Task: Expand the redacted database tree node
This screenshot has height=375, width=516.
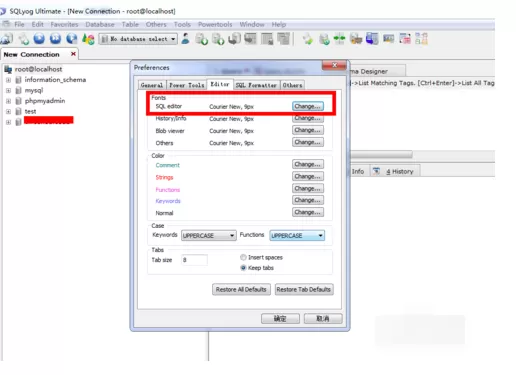Action: [8, 122]
